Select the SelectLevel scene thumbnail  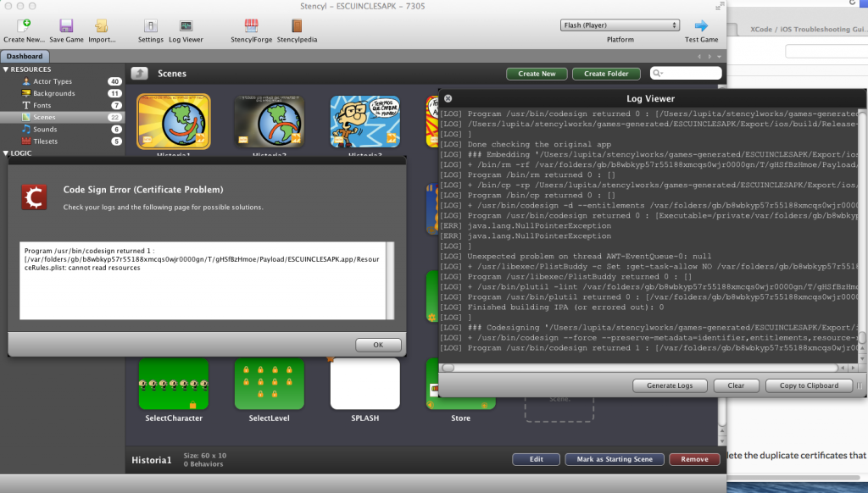269,384
